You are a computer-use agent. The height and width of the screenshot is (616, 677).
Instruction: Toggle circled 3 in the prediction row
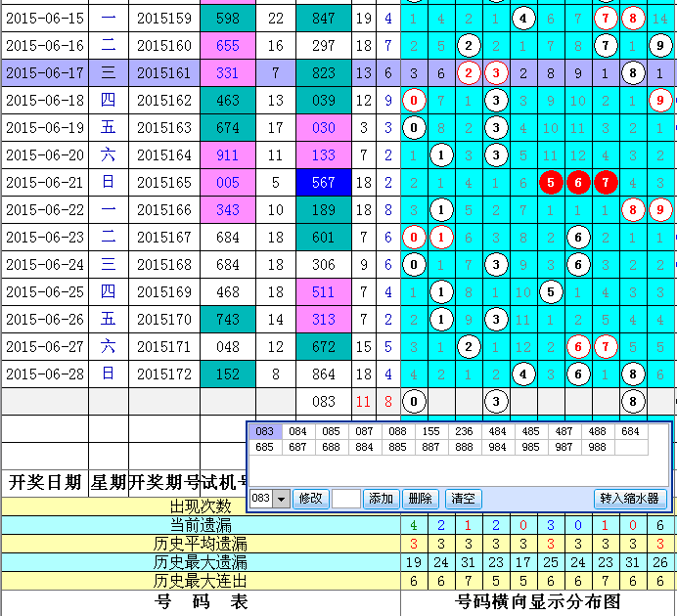[496, 402]
